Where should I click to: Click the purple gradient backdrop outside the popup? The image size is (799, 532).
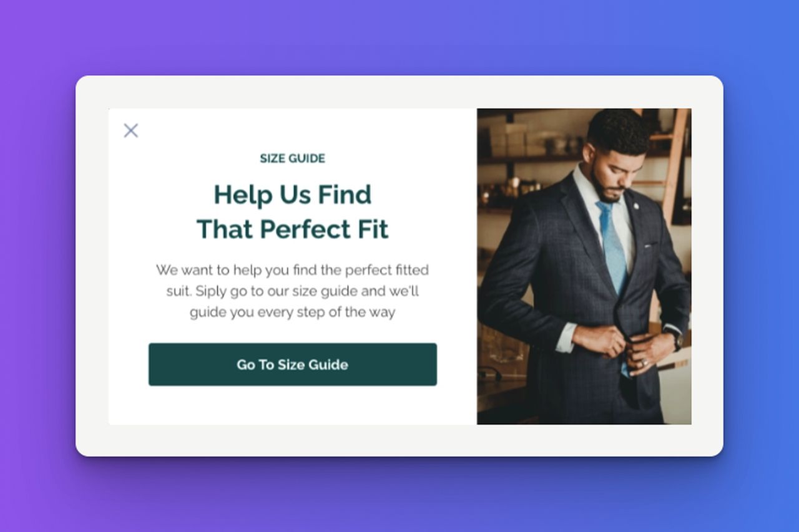pyautogui.click(x=37, y=266)
